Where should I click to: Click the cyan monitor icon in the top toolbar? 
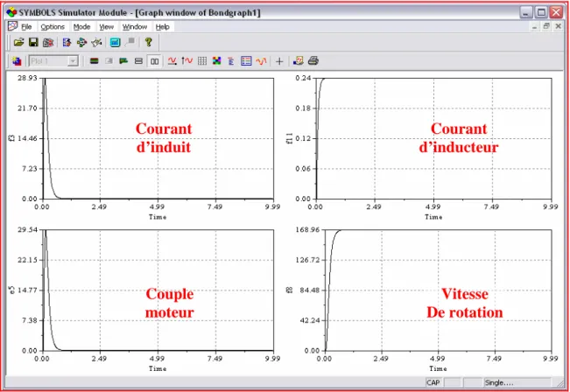[115, 43]
